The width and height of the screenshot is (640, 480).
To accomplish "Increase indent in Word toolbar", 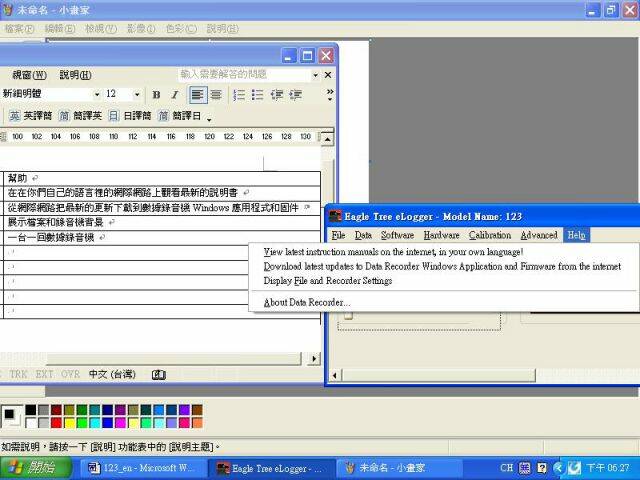I will [296, 95].
